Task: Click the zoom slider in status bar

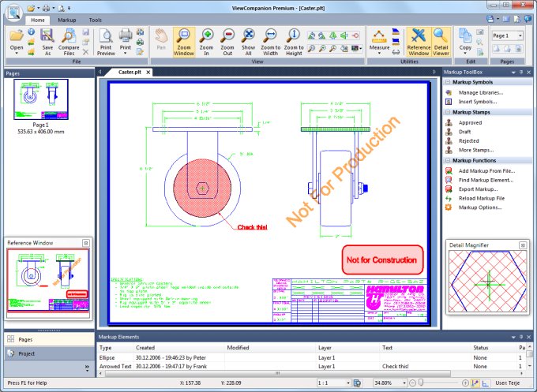Action: (439, 383)
